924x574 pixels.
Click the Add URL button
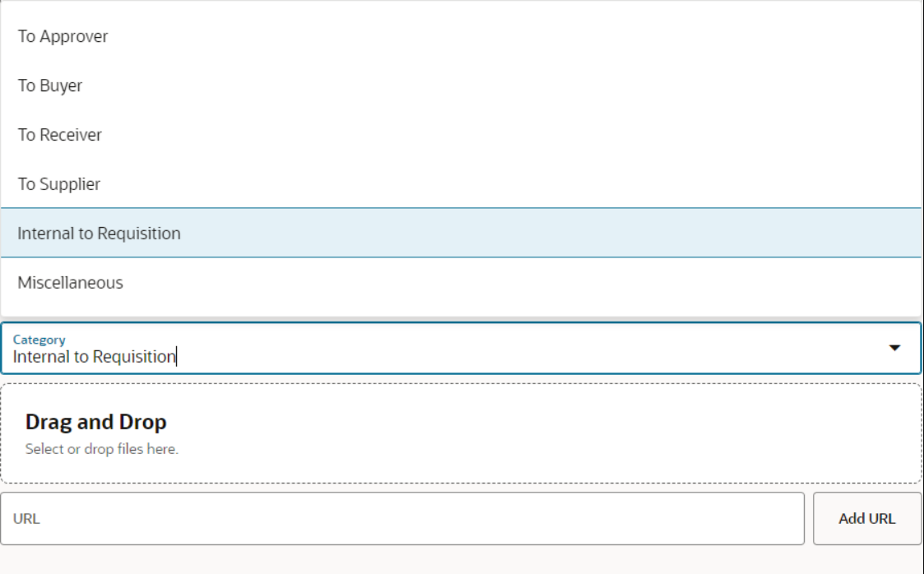click(869, 519)
